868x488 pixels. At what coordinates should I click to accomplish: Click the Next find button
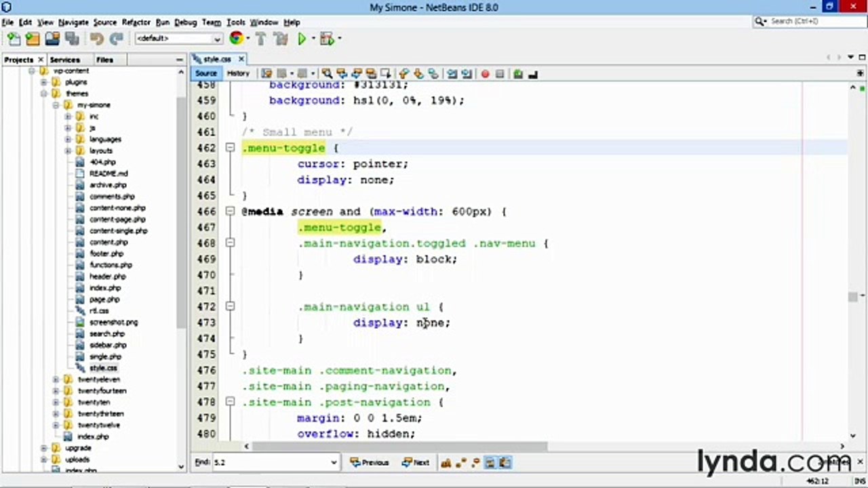coord(416,462)
